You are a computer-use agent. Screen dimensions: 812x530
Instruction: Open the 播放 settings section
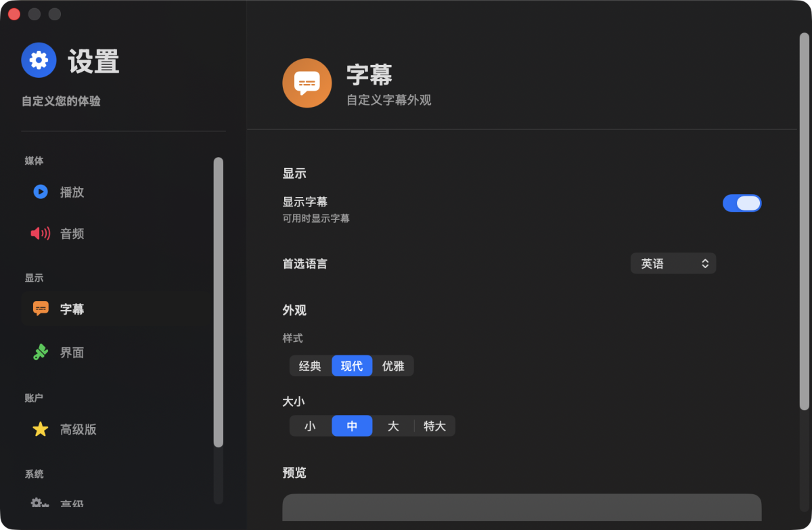point(72,192)
